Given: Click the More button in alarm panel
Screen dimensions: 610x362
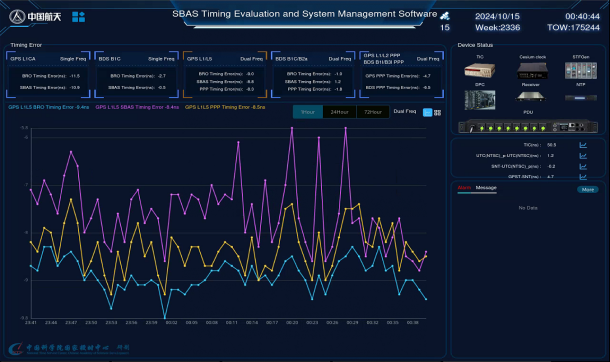Looking at the screenshot, I should click(587, 189).
